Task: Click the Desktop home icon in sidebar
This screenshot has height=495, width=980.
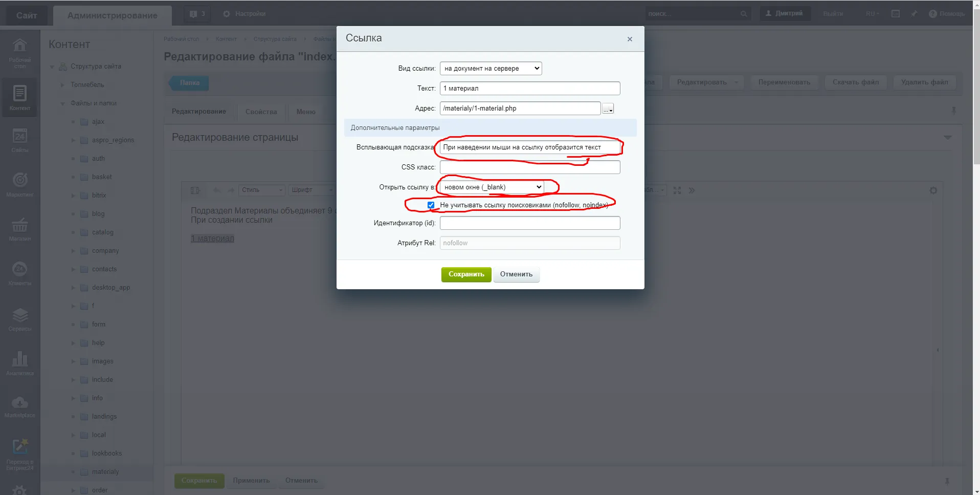Action: point(20,46)
